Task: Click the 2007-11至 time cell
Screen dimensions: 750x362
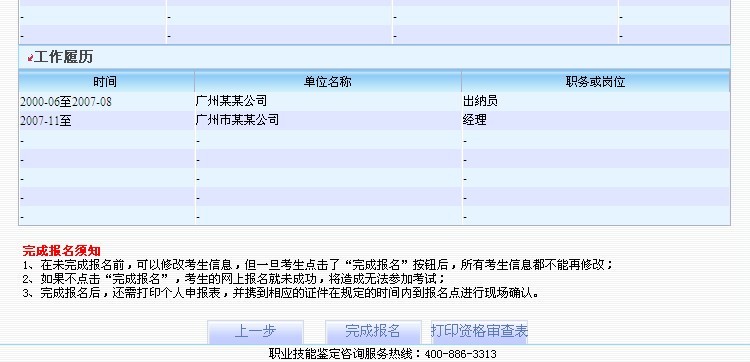Action: pyautogui.click(x=46, y=121)
